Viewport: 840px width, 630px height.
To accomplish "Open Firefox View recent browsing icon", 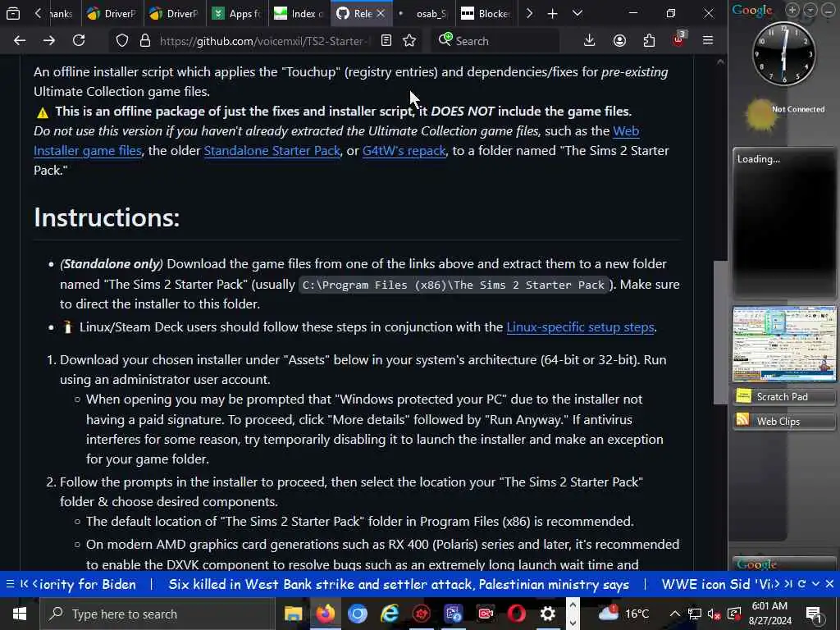I will 13,13.
